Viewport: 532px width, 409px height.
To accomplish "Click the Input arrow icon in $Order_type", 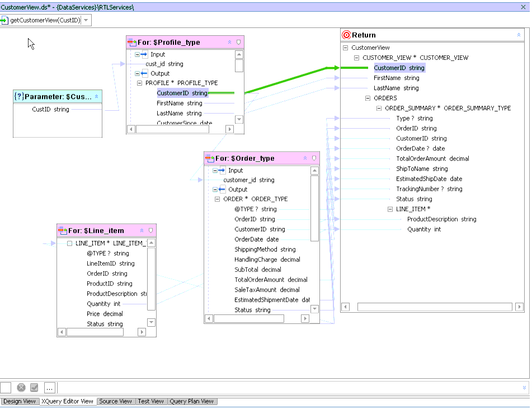I will pos(222,171).
